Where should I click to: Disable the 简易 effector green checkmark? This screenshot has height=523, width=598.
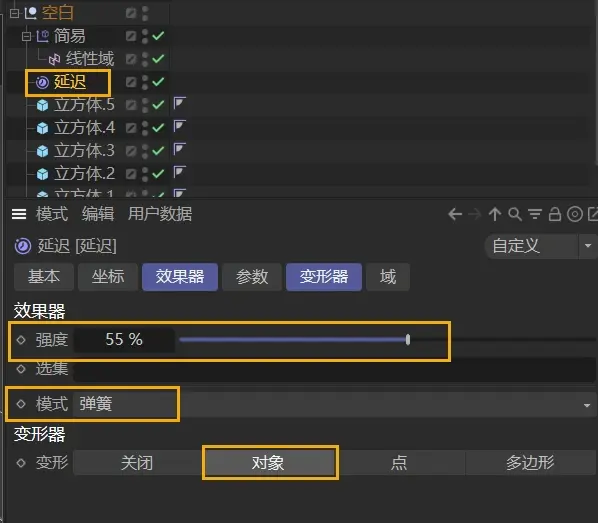click(x=158, y=36)
